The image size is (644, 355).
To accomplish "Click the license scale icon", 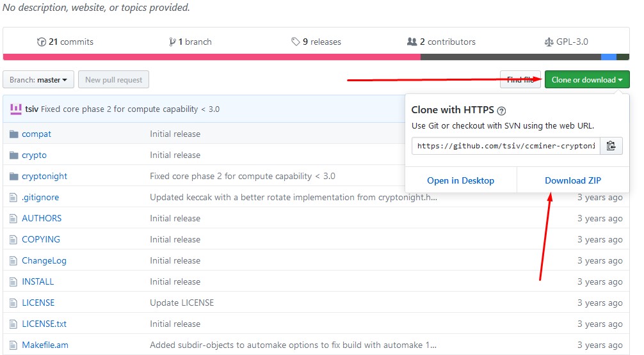I will pos(549,42).
